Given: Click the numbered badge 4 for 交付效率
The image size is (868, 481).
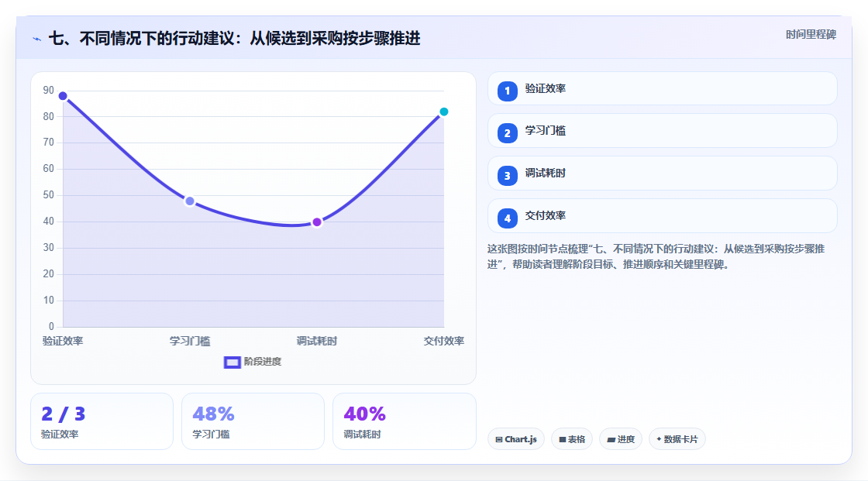Looking at the screenshot, I should [x=507, y=218].
